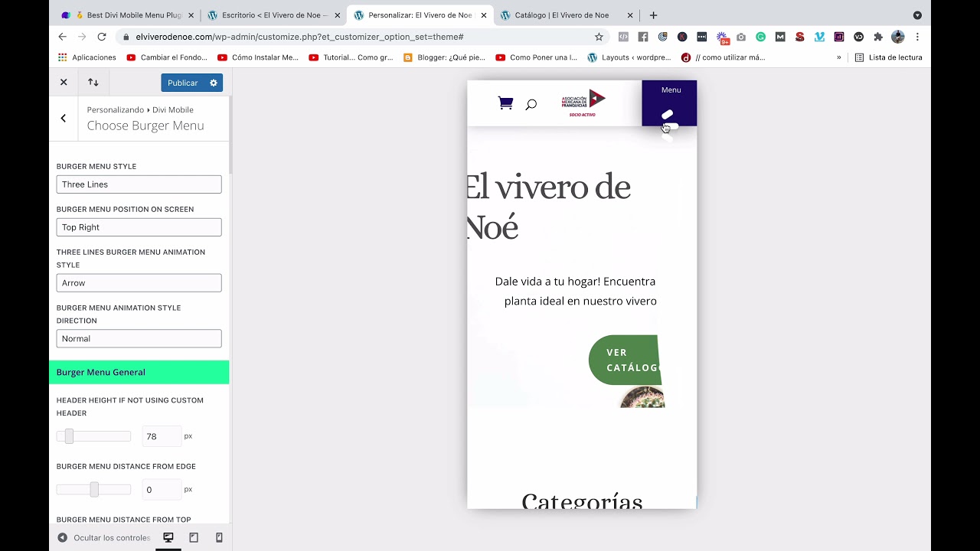The height and width of the screenshot is (551, 980).
Task: Open Como Poner una I... bookmark
Action: point(537,57)
